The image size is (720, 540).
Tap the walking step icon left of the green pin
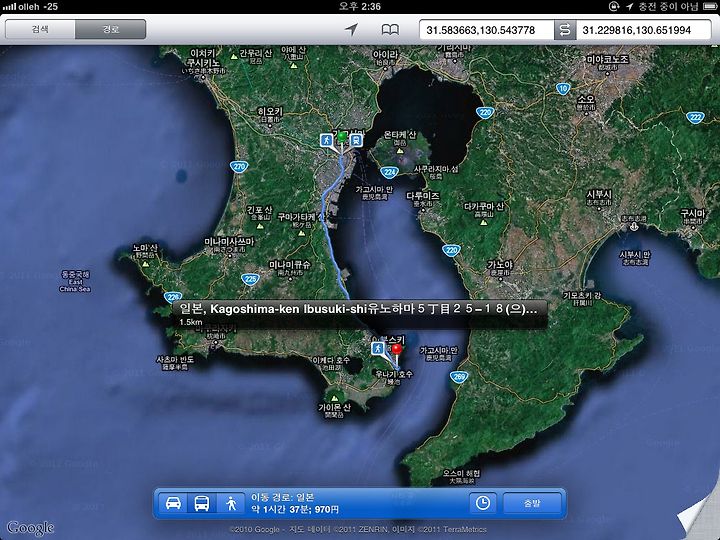click(327, 140)
